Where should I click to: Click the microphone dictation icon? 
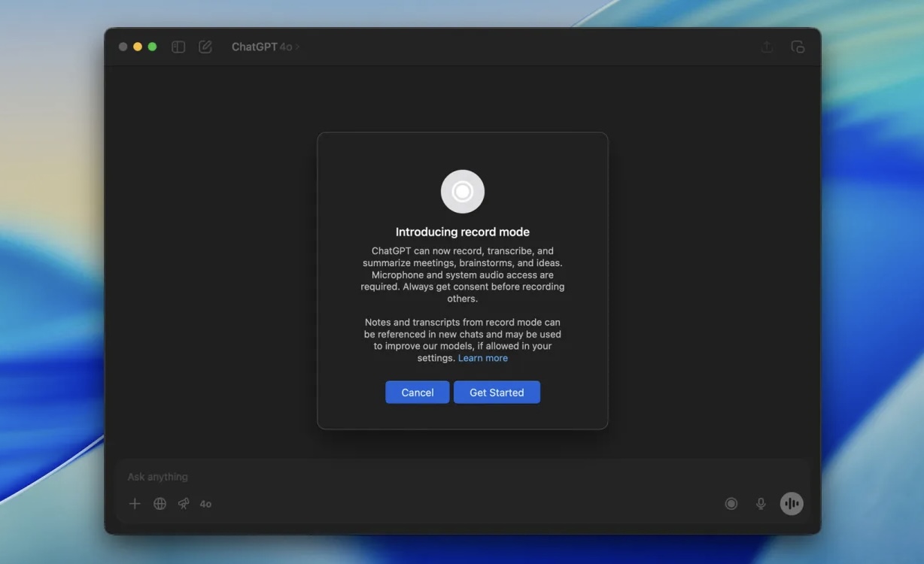coord(761,504)
